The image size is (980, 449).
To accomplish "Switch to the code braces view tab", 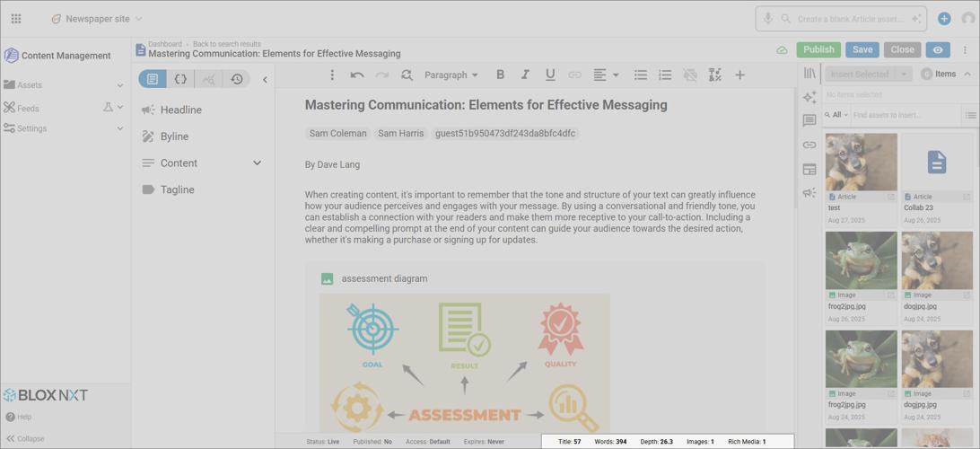I will [180, 79].
